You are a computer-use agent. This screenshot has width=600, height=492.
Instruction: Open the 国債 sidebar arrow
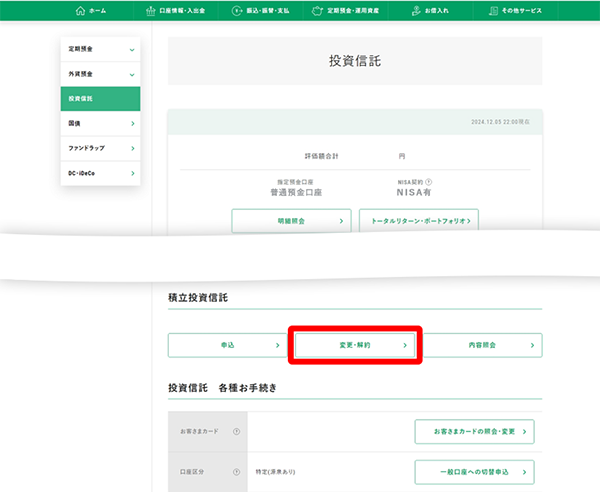(x=133, y=124)
